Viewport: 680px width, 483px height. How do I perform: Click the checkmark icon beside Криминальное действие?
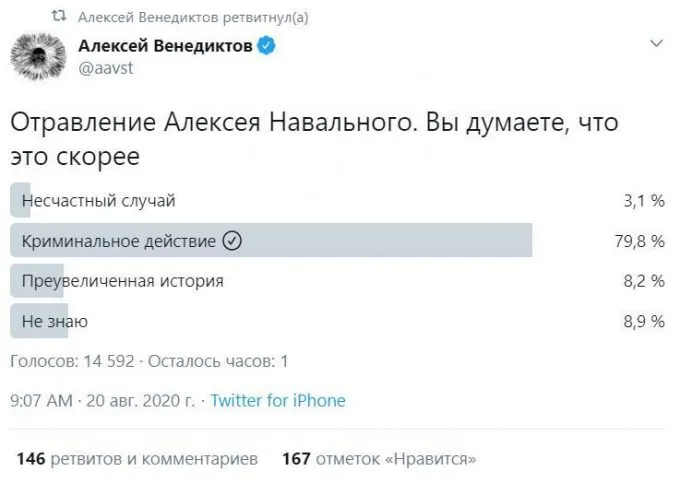pyautogui.click(x=232, y=241)
